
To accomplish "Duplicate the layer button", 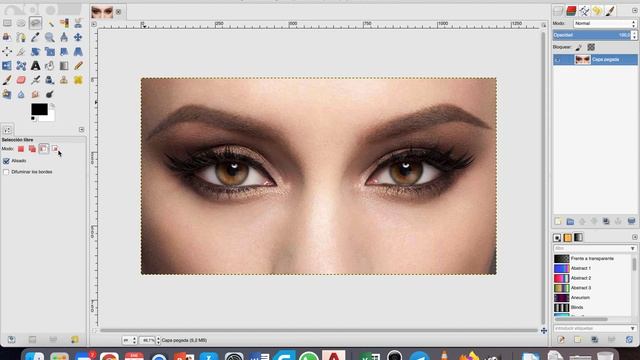I will point(606,221).
